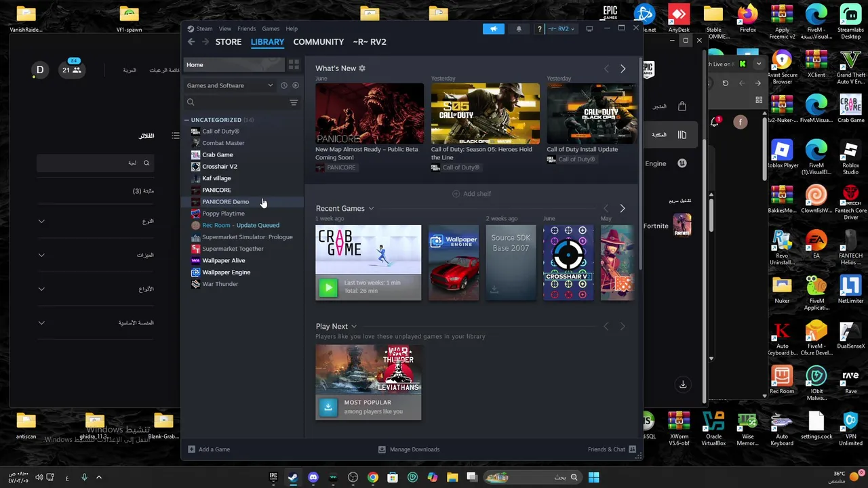Open Source SDK Base 2007 card
Image resolution: width=868 pixels, height=488 pixels.
point(511,263)
